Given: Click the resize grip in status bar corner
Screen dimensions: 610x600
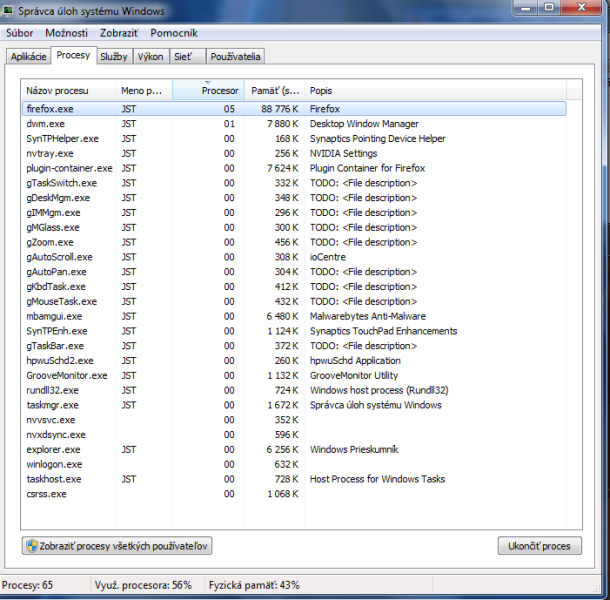Looking at the screenshot, I should [597, 588].
